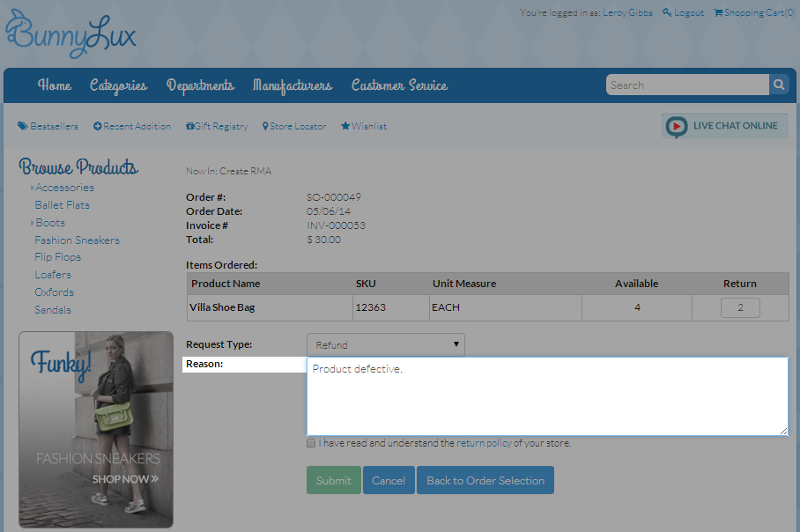
Task: Click the Logout key icon link
Action: coord(683,12)
